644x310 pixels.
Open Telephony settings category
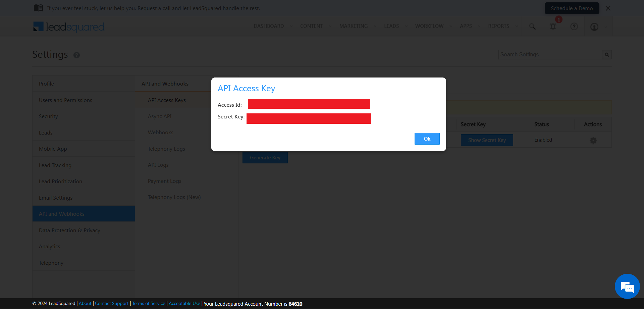point(84,263)
